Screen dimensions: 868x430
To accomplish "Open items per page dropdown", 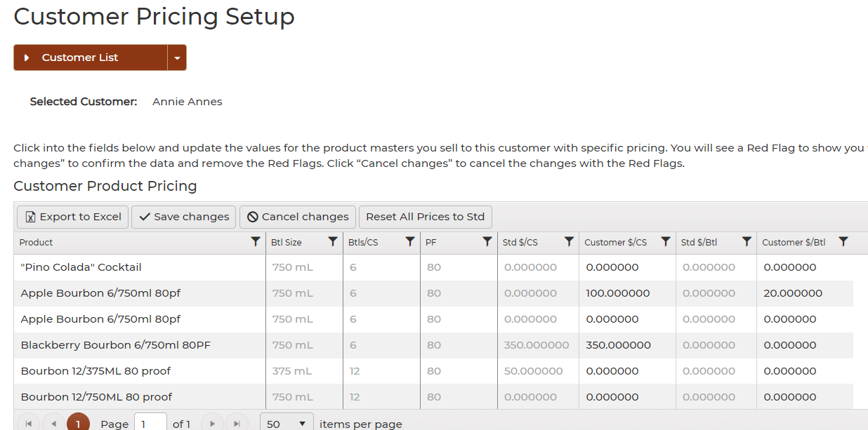I will coord(287,423).
